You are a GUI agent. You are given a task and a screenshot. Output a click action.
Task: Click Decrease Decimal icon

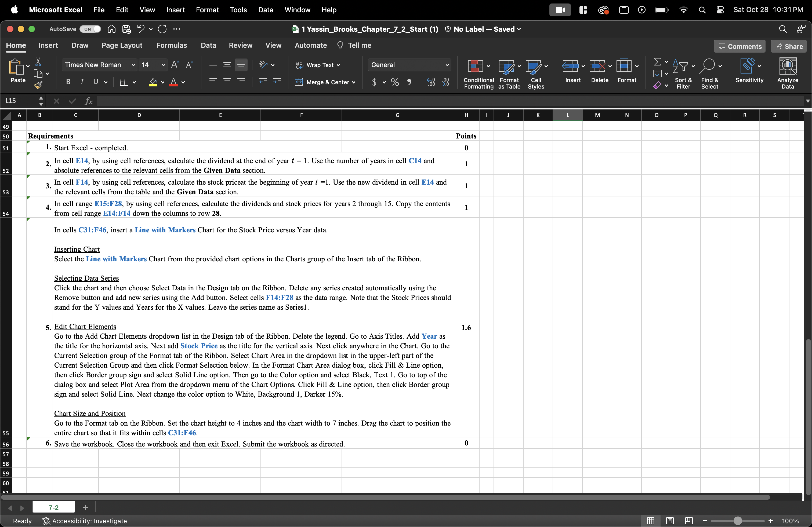click(x=445, y=82)
